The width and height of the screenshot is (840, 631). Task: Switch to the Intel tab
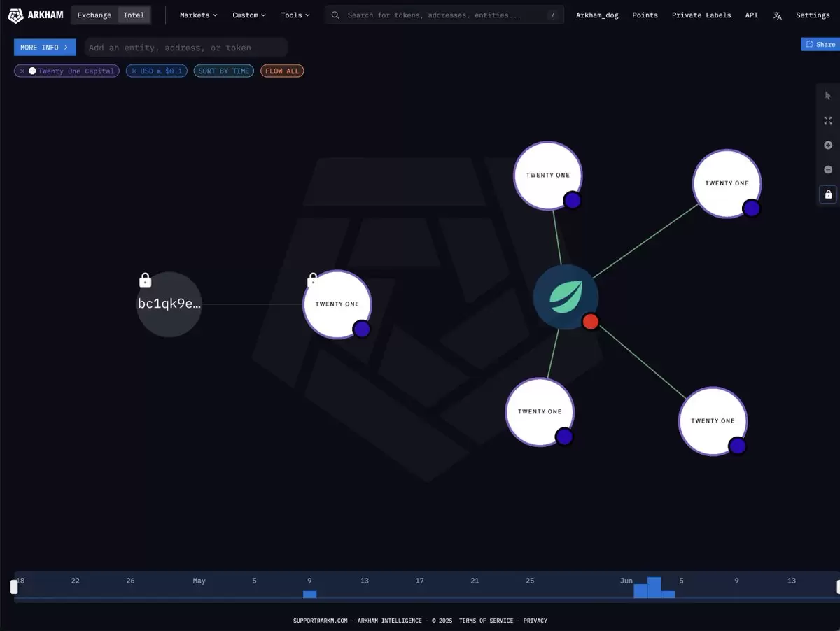[x=134, y=15]
